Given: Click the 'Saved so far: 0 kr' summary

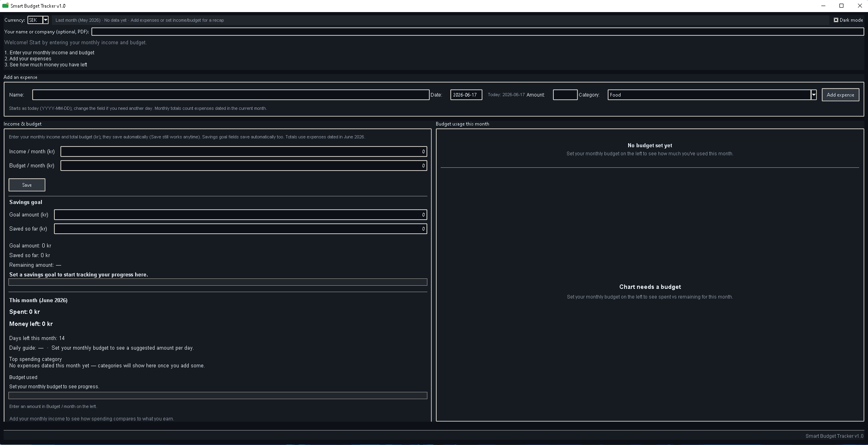Looking at the screenshot, I should click(x=30, y=255).
